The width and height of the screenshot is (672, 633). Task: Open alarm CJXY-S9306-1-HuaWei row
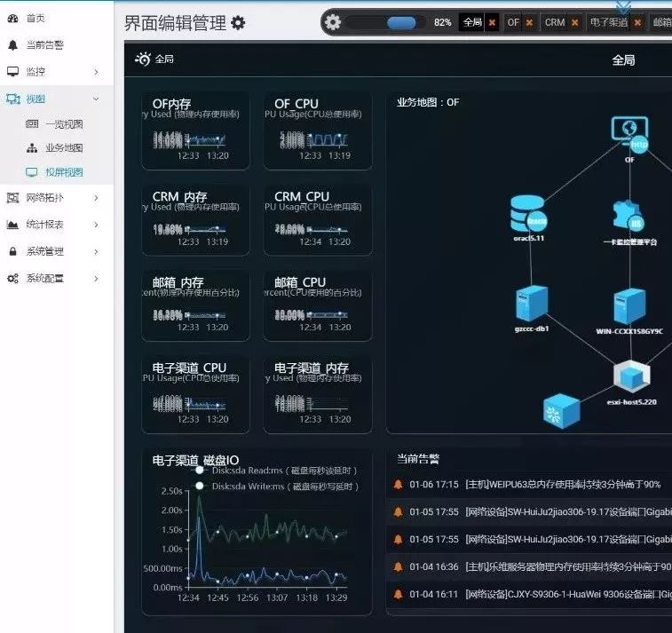[529, 595]
